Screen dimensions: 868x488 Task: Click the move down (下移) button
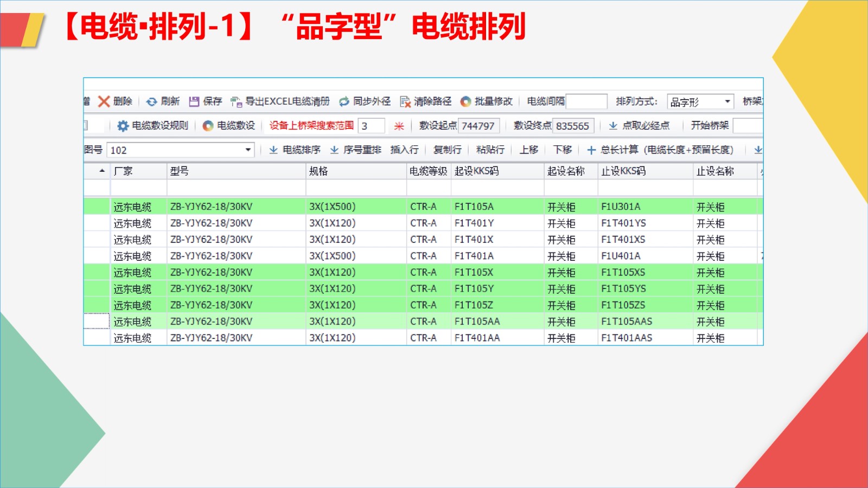(x=562, y=150)
